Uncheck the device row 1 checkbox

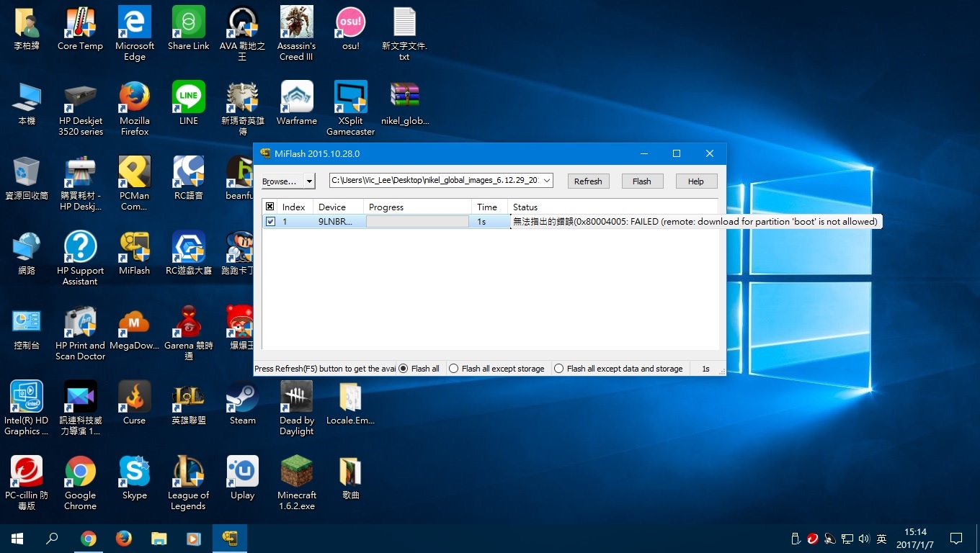point(270,222)
